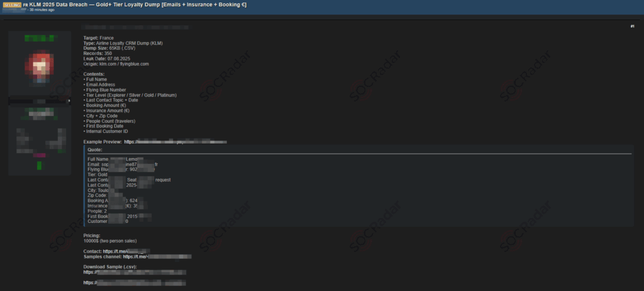The height and width of the screenshot is (291, 644).
Task: Click the small arrow on the user rank bar
Action: tap(69, 100)
